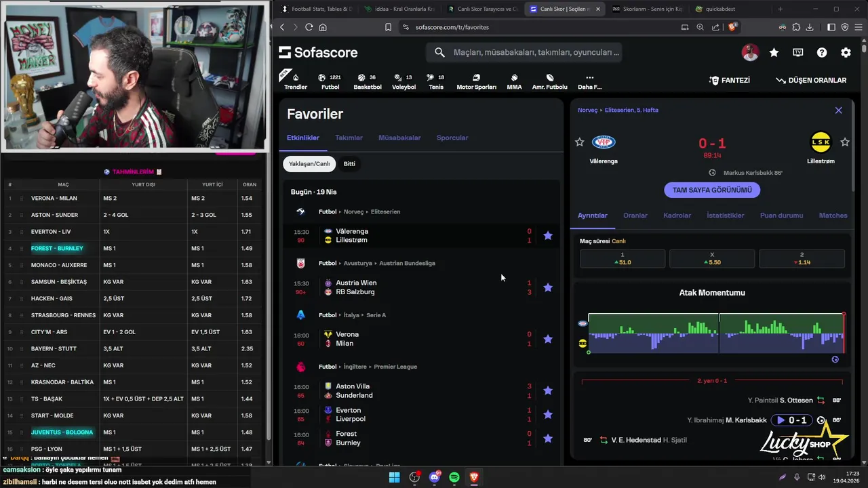
Task: Click the browser home icon
Action: [323, 27]
